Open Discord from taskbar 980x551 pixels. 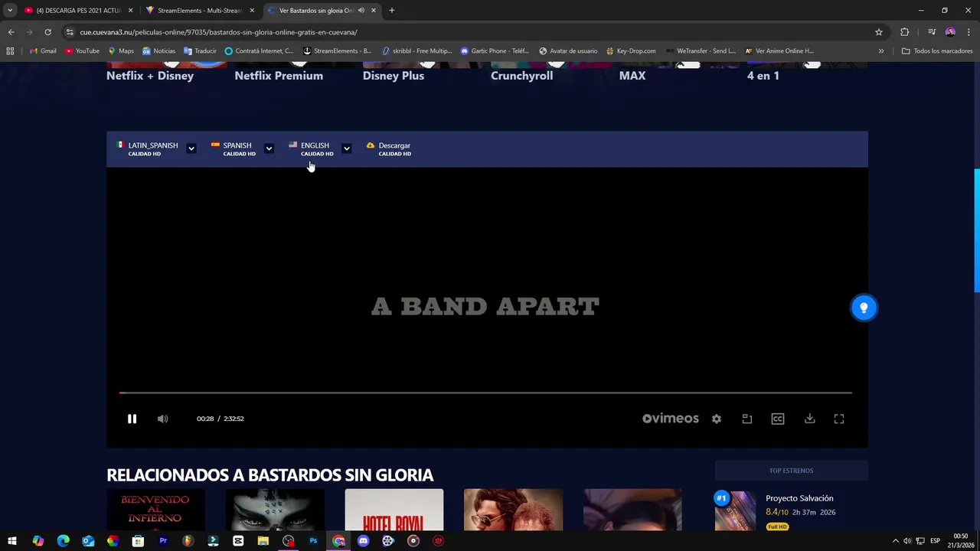363,541
